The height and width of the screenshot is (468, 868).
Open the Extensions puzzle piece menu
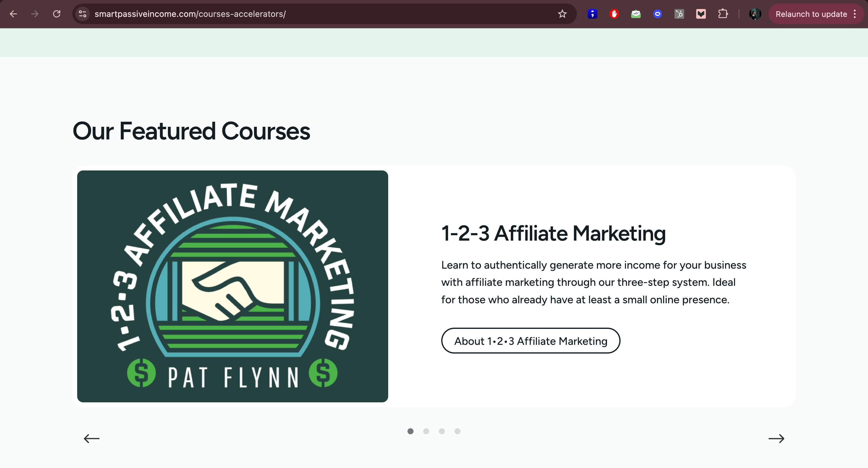point(722,14)
